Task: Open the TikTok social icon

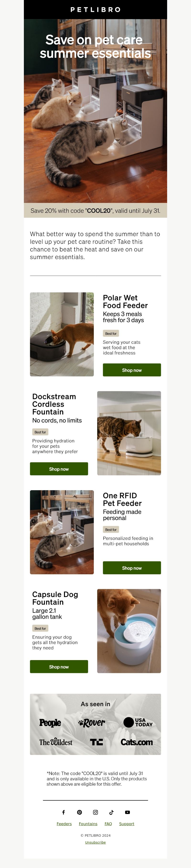Action: pos(111,812)
